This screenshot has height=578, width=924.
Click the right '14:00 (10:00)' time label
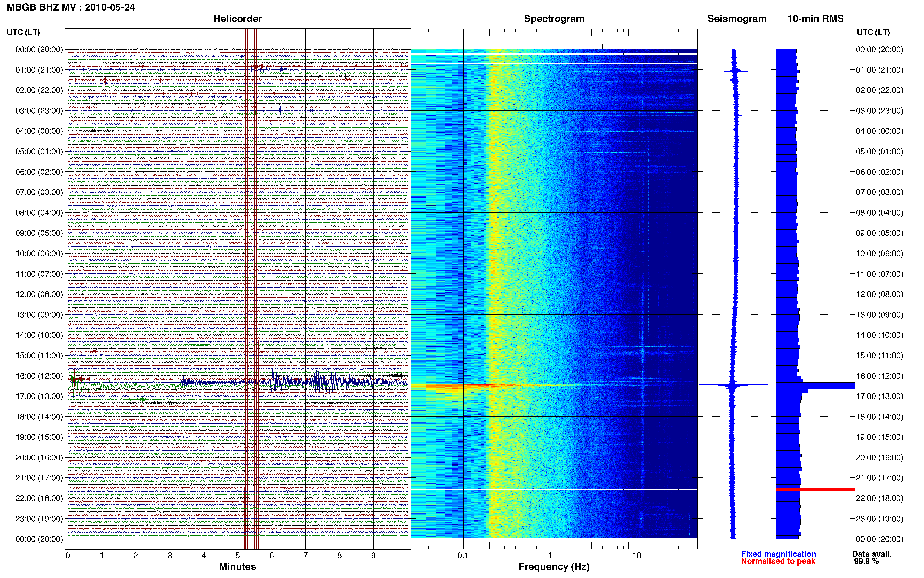[879, 335]
